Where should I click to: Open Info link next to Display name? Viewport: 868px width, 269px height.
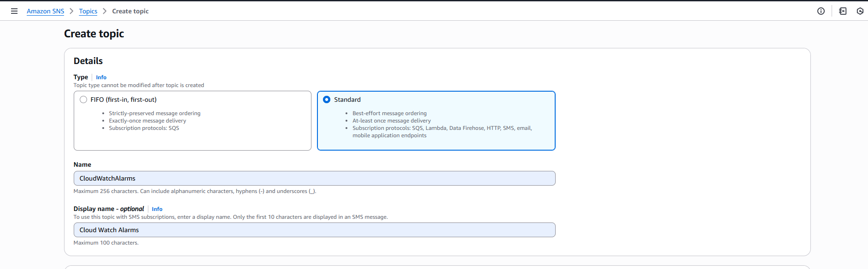point(157,209)
